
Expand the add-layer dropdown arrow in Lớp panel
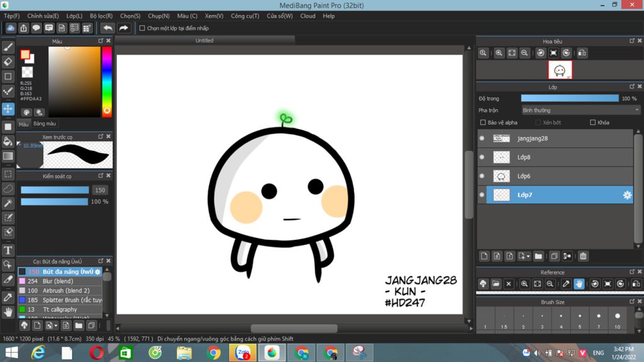(x=528, y=256)
